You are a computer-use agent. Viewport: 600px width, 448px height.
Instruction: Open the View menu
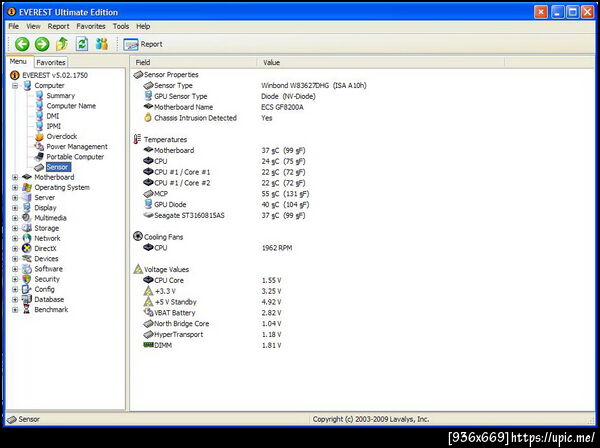click(33, 26)
